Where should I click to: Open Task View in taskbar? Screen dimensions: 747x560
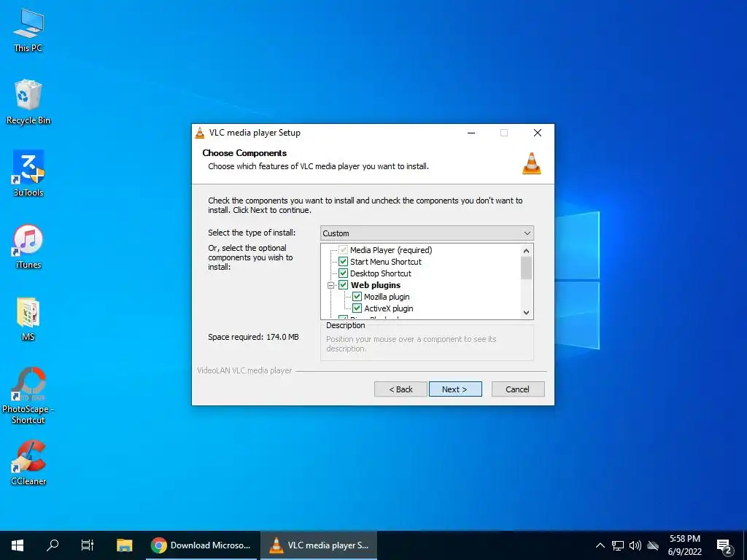pyautogui.click(x=88, y=545)
